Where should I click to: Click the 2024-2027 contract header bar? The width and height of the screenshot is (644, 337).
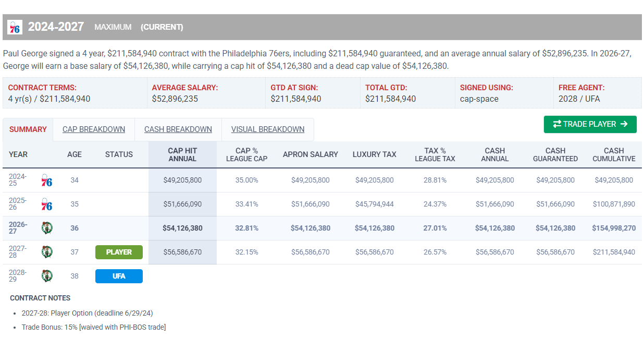[x=322, y=27]
